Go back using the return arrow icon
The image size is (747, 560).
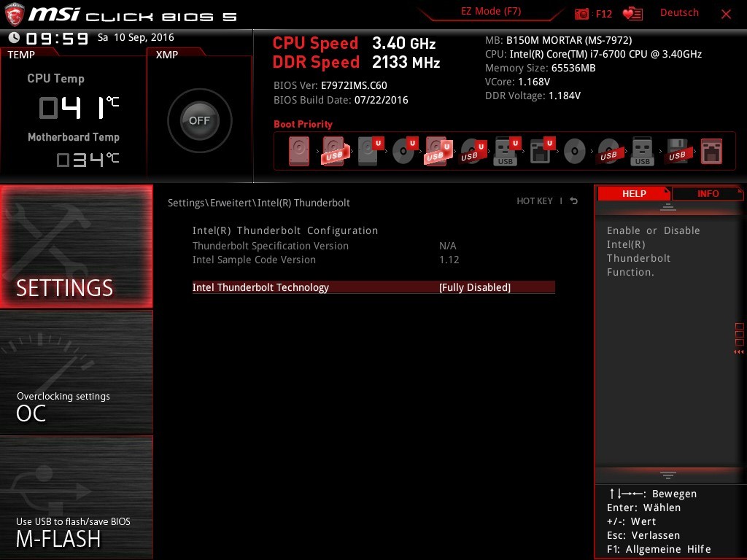(x=574, y=201)
